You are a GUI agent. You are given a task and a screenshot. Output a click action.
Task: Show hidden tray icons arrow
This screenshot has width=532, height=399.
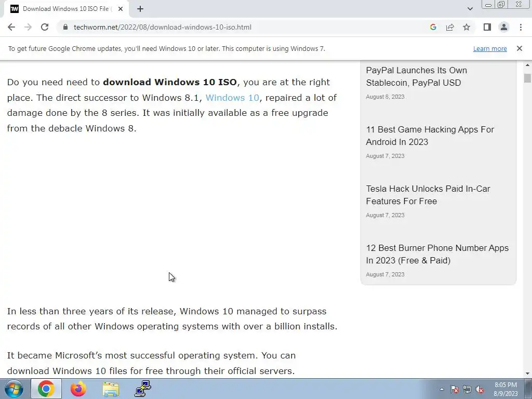click(442, 389)
